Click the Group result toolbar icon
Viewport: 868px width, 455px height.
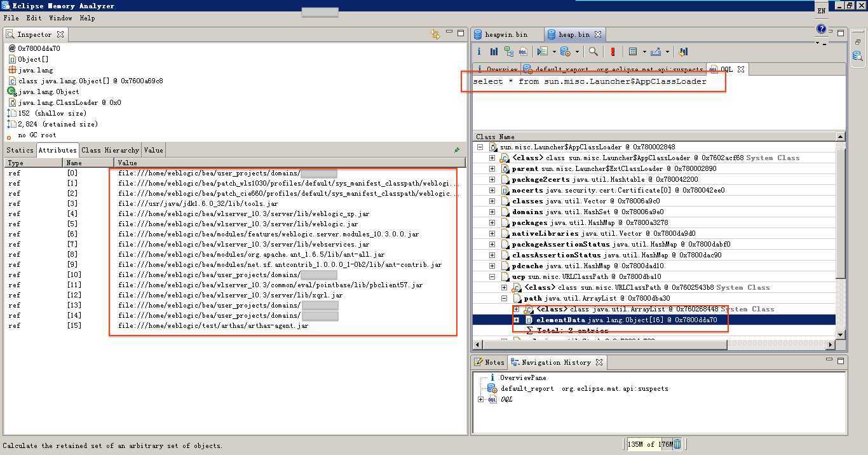point(683,51)
